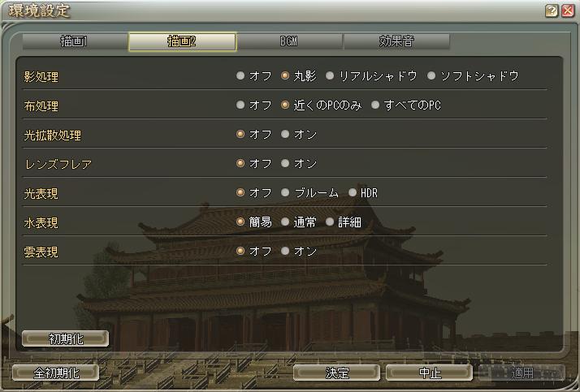This screenshot has width=580, height=392.
Task: Close the 環境設定 window
Action: (568, 11)
